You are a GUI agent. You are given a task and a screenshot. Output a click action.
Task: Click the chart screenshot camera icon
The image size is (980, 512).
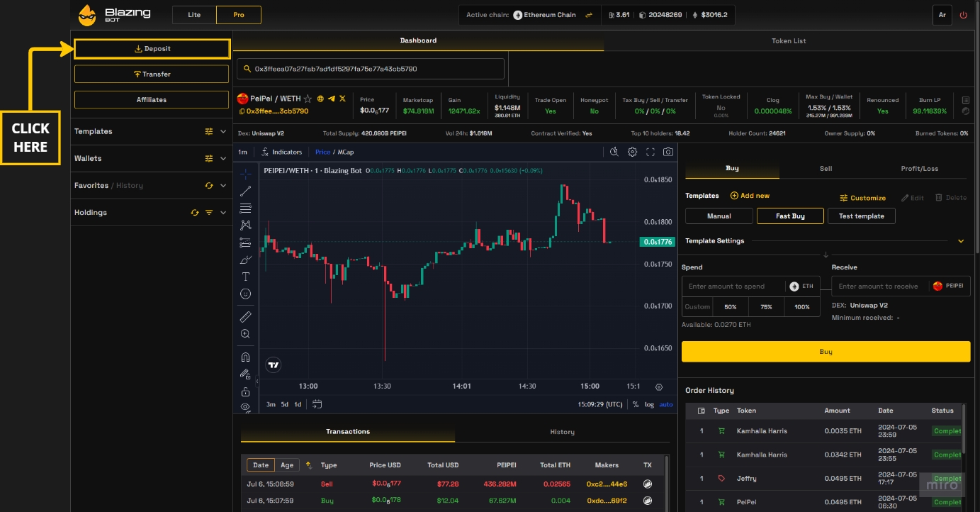(x=668, y=152)
